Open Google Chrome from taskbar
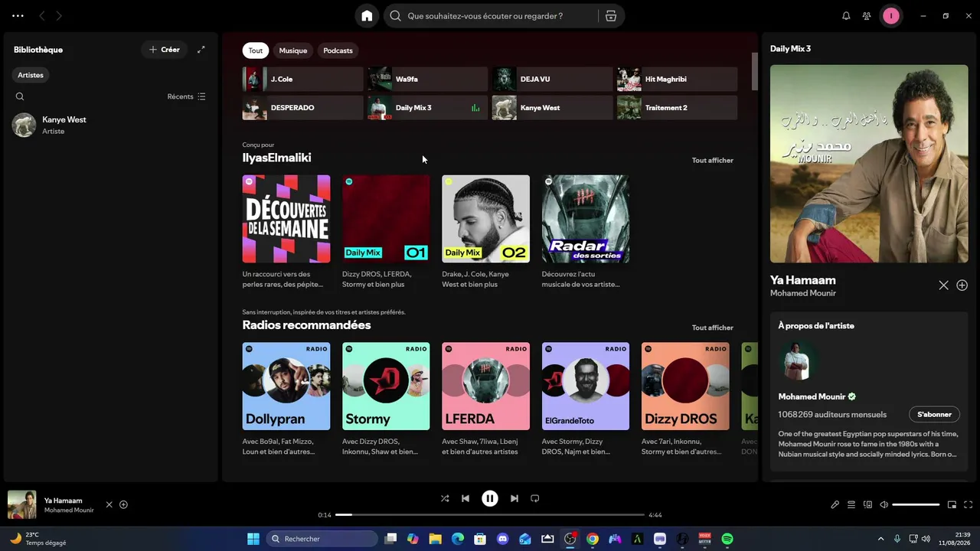 [593, 539]
